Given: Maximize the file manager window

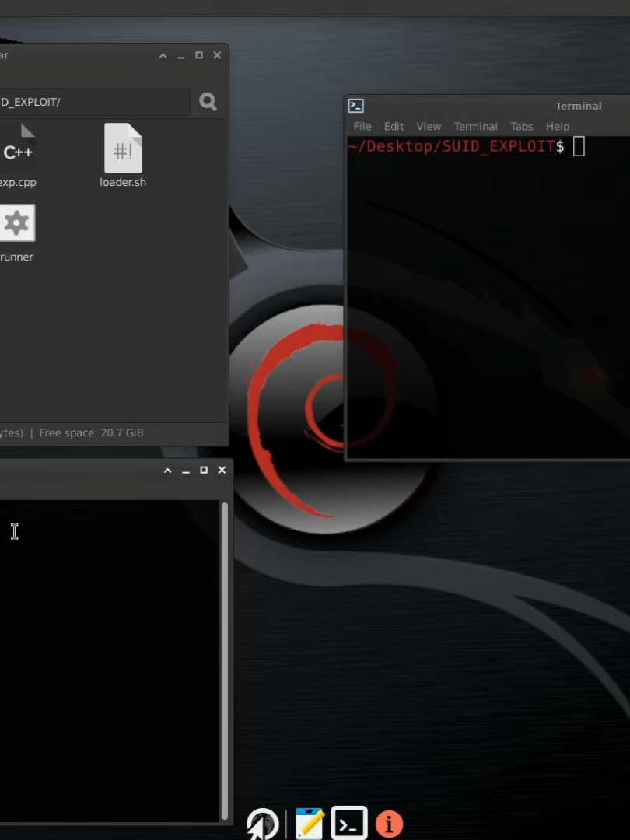Looking at the screenshot, I should [199, 55].
